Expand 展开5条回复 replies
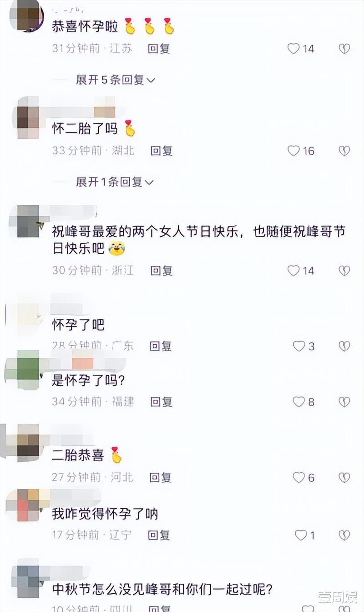This screenshot has height=612, width=364. click(116, 80)
